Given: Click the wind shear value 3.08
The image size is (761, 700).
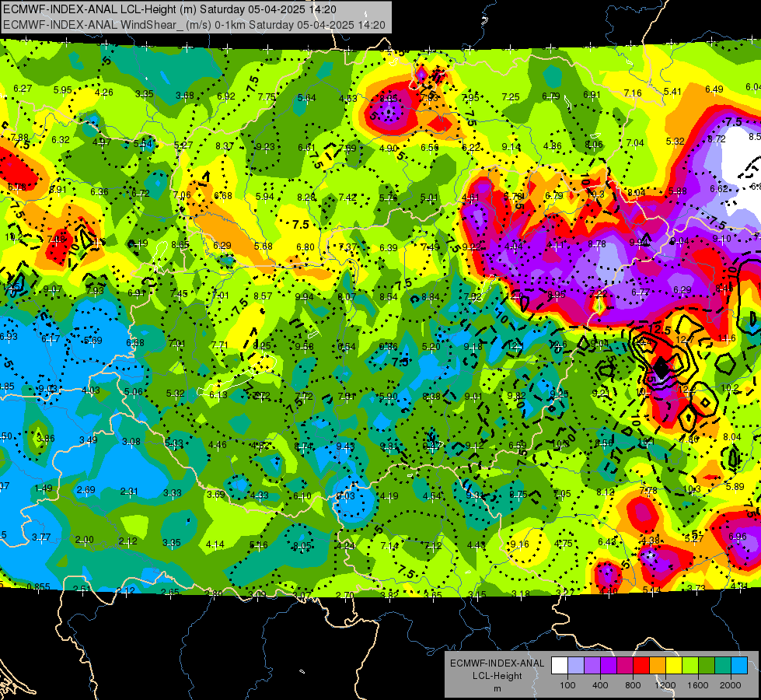Looking at the screenshot, I should click(x=131, y=442).
